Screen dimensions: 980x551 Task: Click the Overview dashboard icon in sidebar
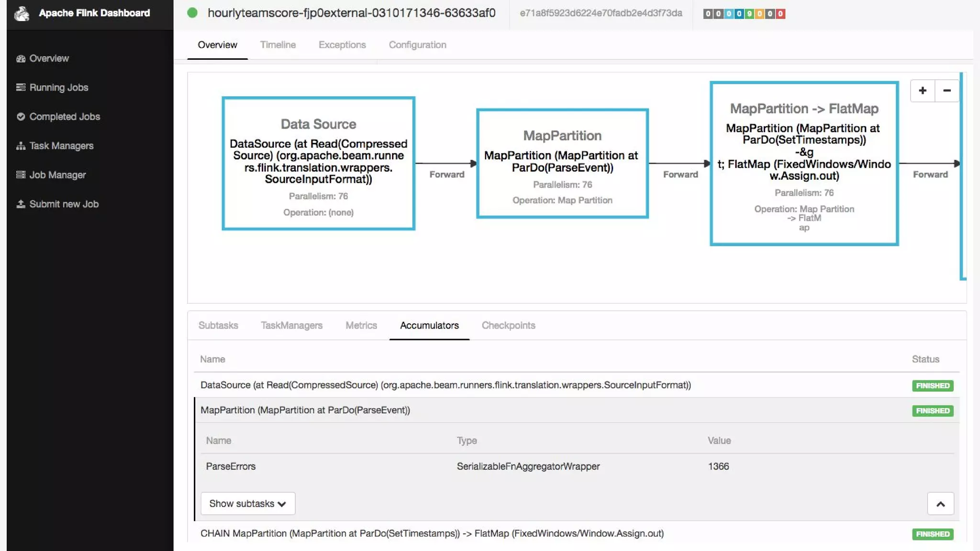(x=21, y=59)
